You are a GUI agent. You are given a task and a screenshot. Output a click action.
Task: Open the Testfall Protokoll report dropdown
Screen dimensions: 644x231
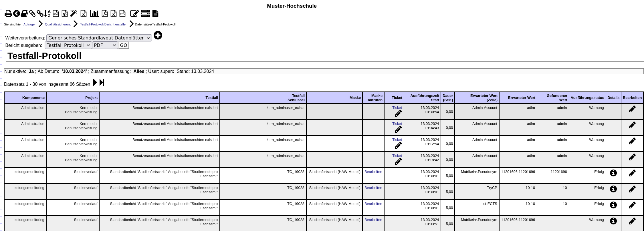[68, 45]
